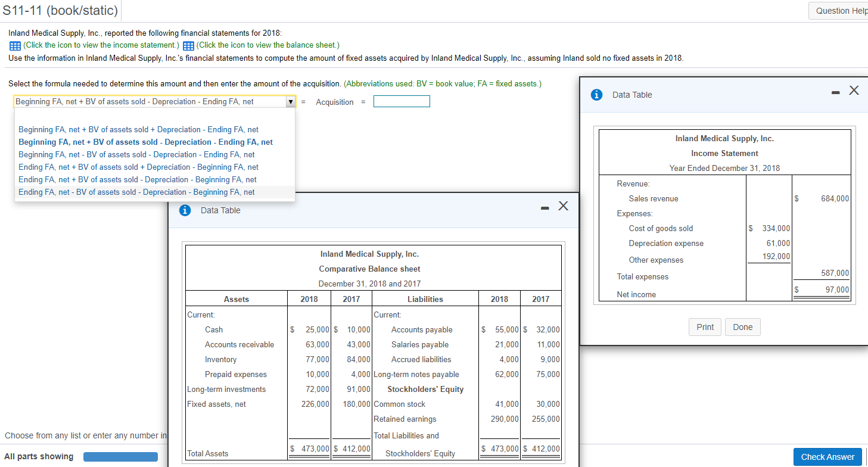Click Depreciation expense value 61,000
This screenshot has height=467, width=868.
pos(779,244)
